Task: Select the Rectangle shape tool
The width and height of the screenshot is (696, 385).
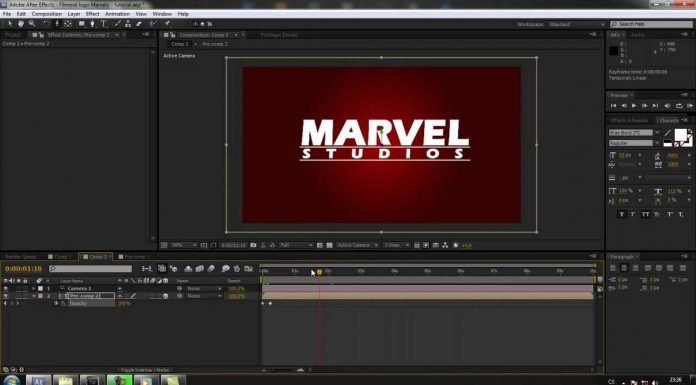Action: pos(82,24)
